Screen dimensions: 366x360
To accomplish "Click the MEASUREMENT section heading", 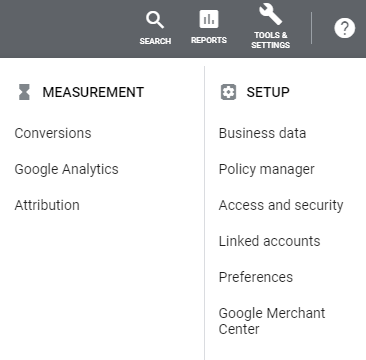I will 93,92.
